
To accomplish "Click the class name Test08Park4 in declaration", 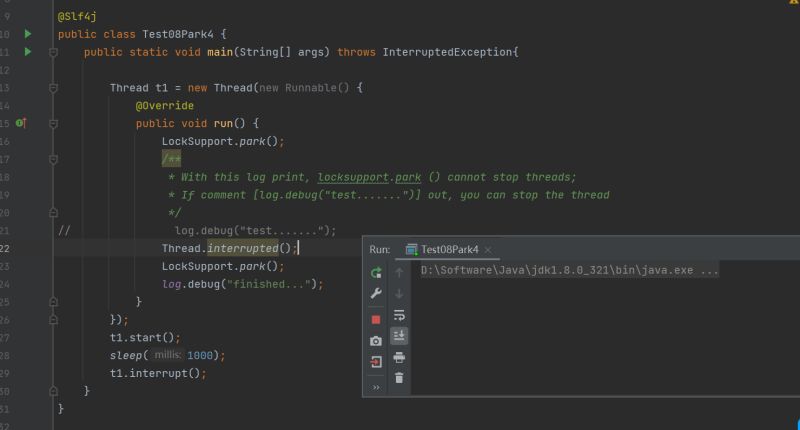I will (x=178, y=34).
